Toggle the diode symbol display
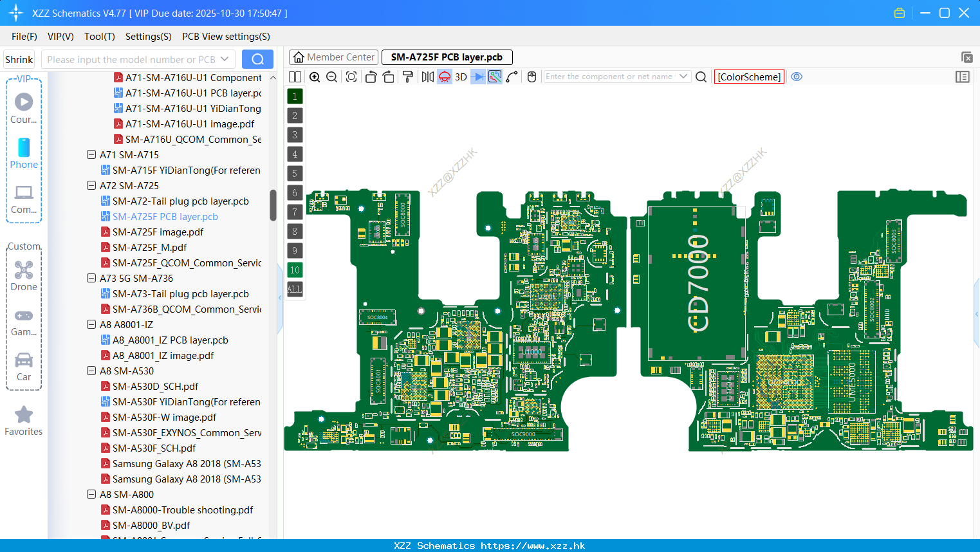 [x=478, y=77]
